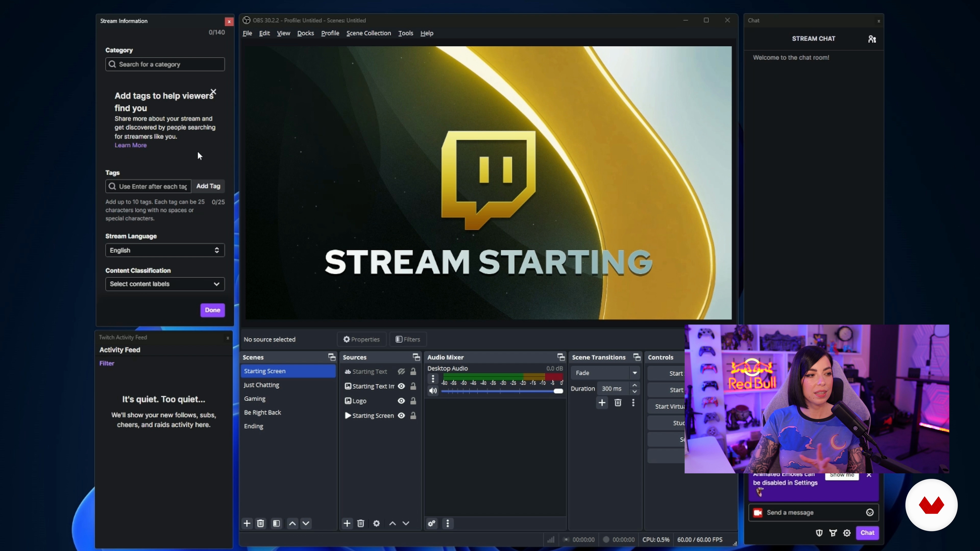Decrease transition duration with down stepper

634,391
